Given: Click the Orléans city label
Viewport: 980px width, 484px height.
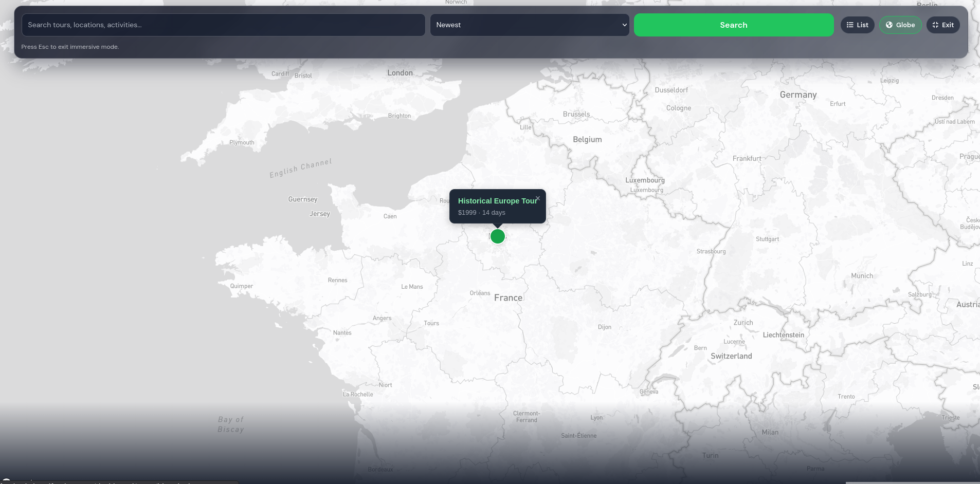Looking at the screenshot, I should pos(480,293).
